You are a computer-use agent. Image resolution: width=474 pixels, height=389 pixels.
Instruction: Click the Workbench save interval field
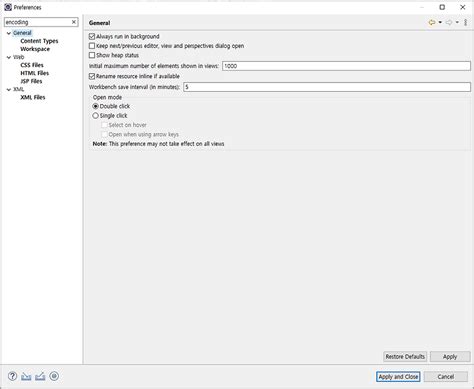[x=327, y=87]
